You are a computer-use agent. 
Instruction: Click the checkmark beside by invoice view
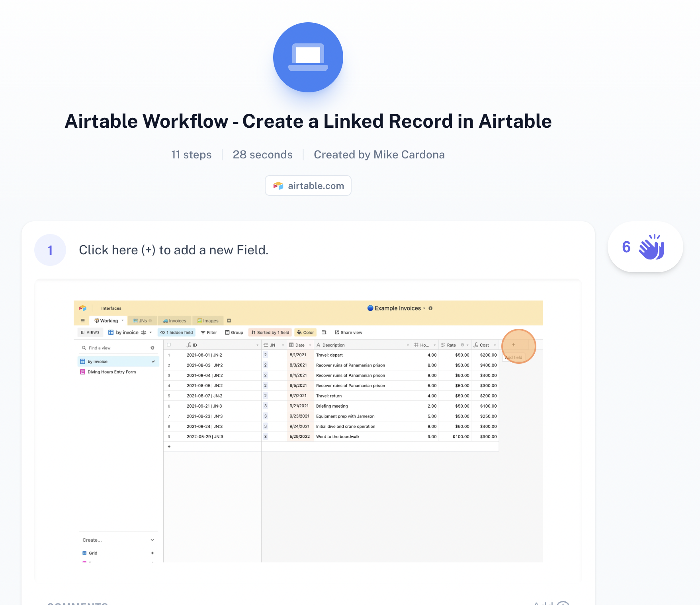click(x=153, y=361)
